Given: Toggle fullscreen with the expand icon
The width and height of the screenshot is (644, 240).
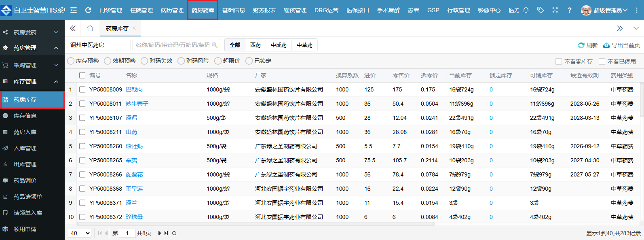Looking at the screenshot, I should click(x=555, y=10).
